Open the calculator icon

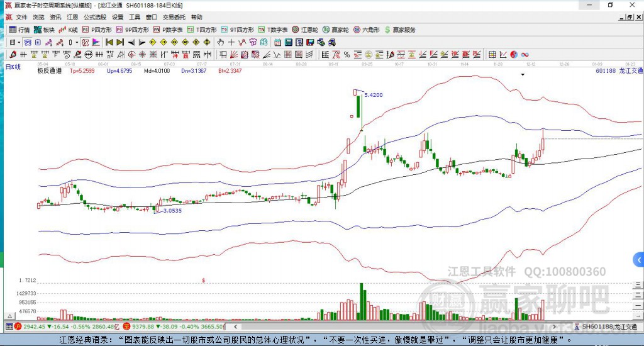coord(288,42)
